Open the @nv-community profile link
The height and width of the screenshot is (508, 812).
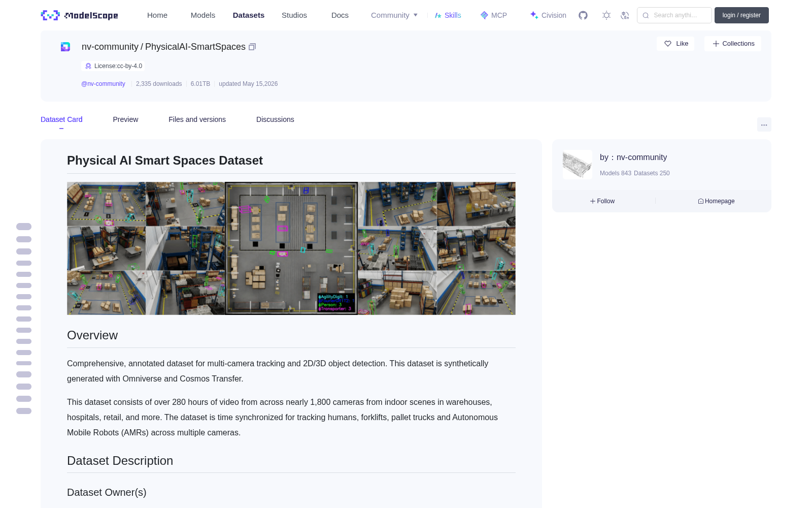tap(103, 84)
